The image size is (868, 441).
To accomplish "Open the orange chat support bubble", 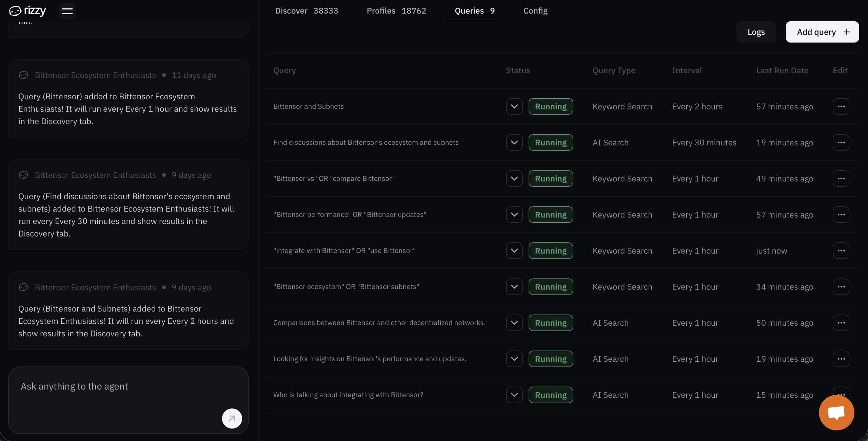I will pyautogui.click(x=836, y=413).
